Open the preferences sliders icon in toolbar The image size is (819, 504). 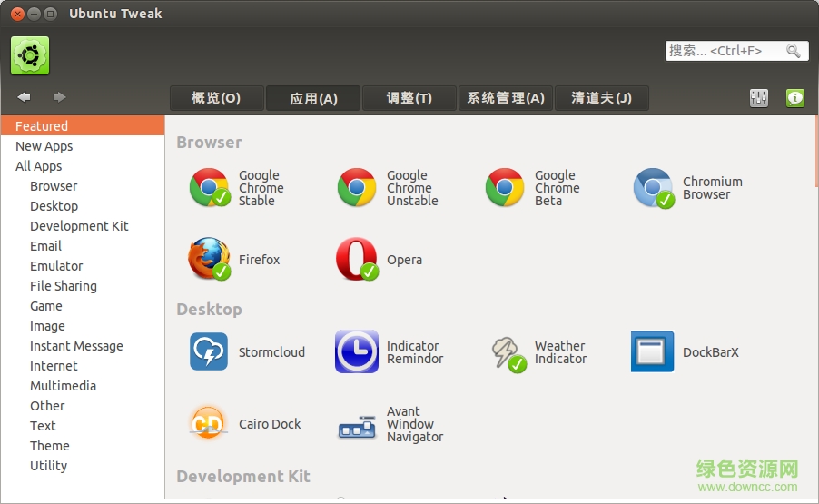tap(759, 98)
